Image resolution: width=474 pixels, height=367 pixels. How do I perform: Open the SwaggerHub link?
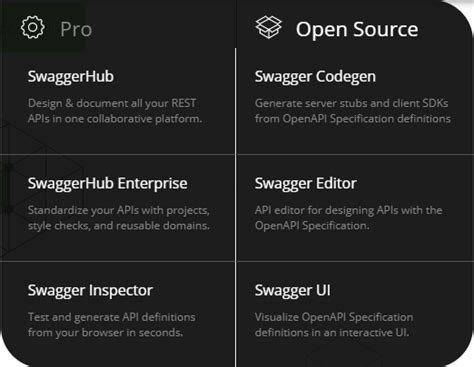(71, 76)
